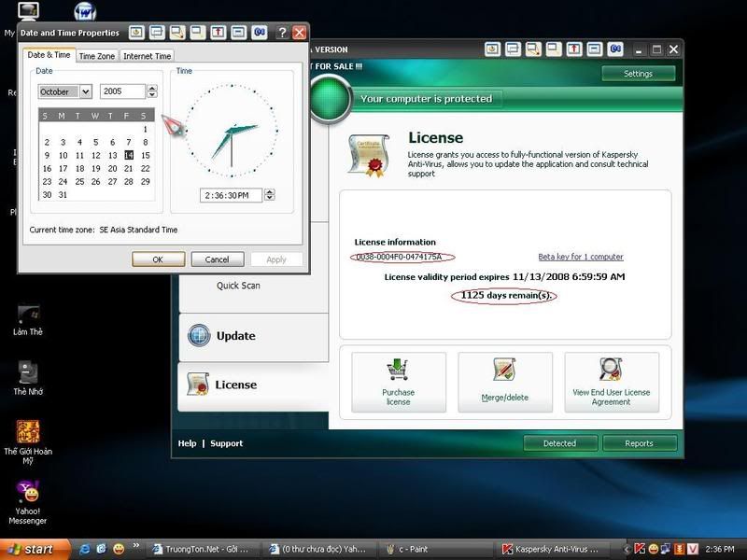
Task: Click diagonal-arrow window icon in Date and Time title bar
Action: (x=177, y=33)
